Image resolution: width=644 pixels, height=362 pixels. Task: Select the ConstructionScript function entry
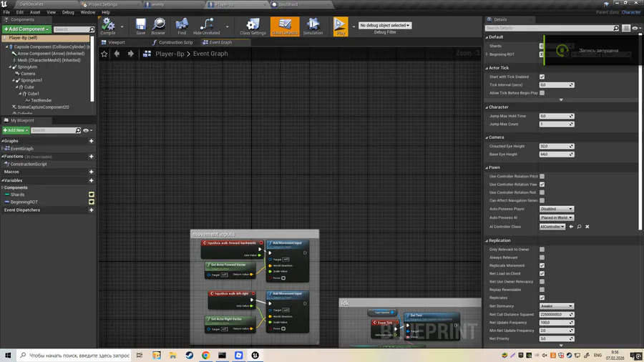click(x=29, y=164)
